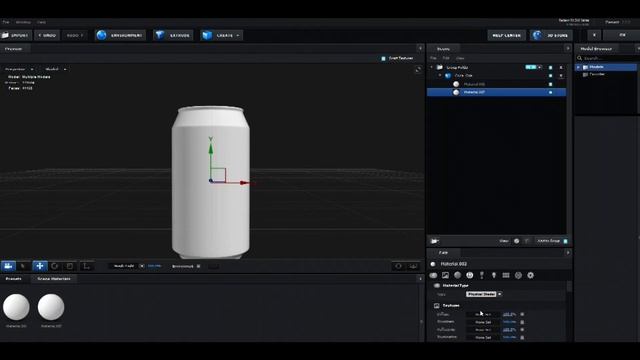Viewport: 640px width, 360px height.
Task: Click the Diffuse 100.0% value field
Action: coord(509,315)
